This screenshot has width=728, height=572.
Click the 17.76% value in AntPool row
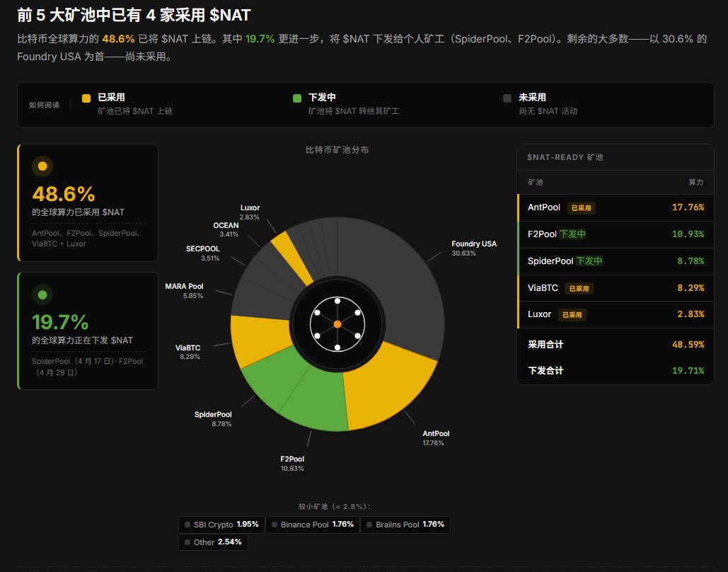688,207
